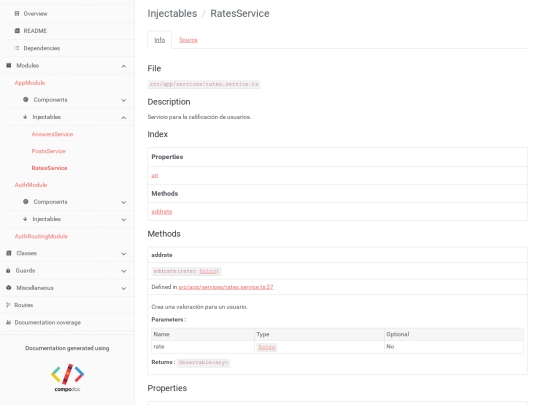Click the Modules label in sidebar
The height and width of the screenshot is (405, 540).
tap(28, 65)
